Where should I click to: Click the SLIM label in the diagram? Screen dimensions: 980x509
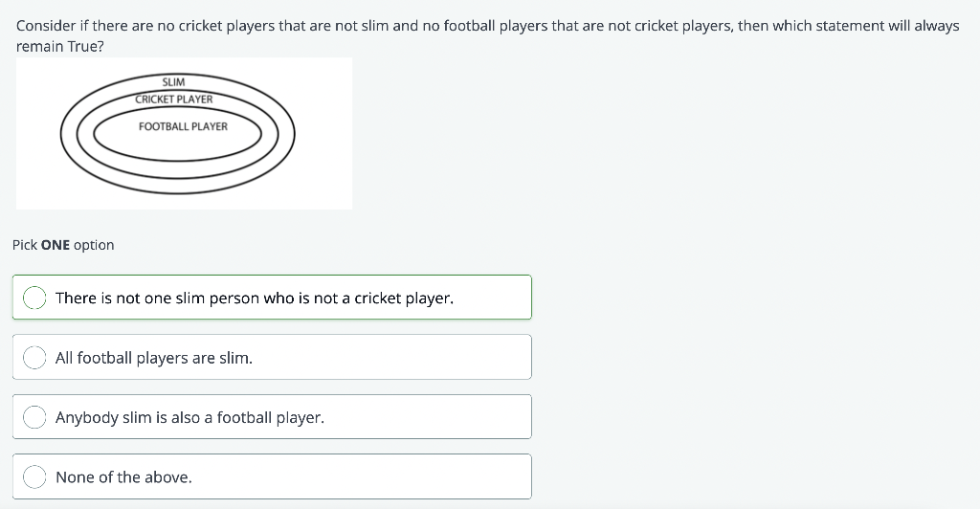173,82
